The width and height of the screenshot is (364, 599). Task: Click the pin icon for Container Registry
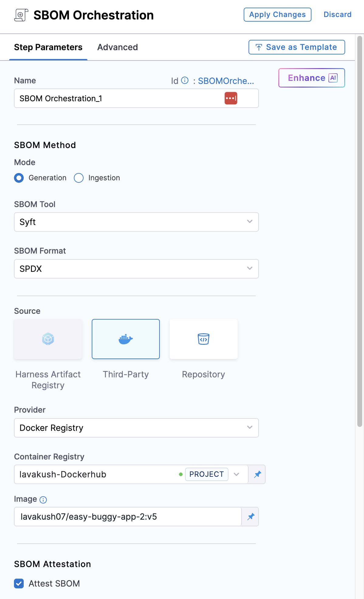click(257, 474)
